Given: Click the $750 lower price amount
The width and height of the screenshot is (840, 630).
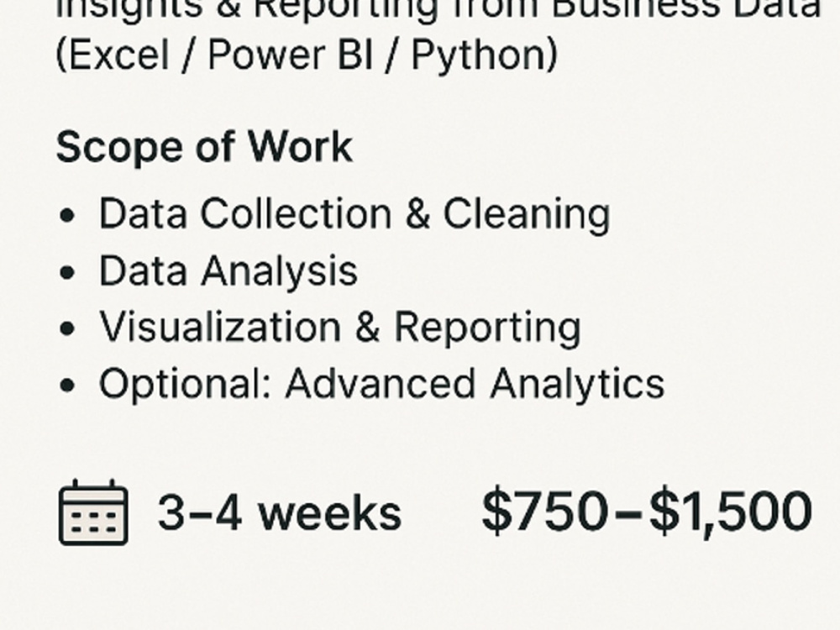Looking at the screenshot, I should coord(545,511).
